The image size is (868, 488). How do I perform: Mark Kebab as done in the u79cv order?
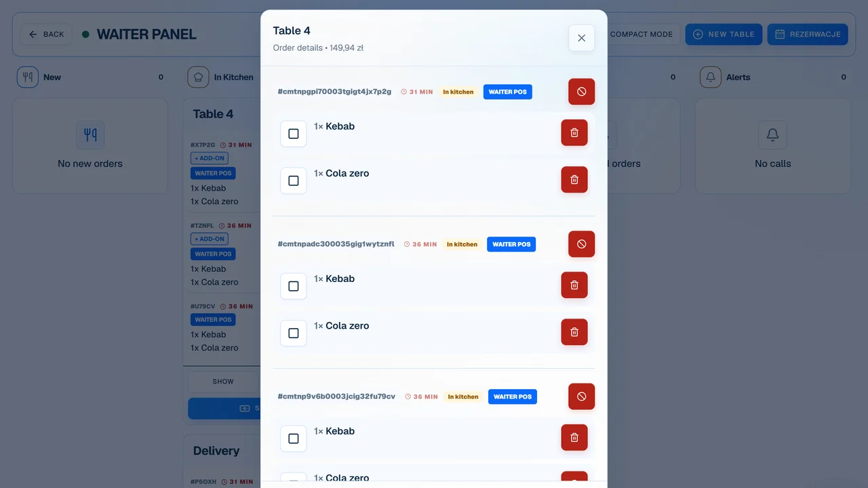[294, 439]
